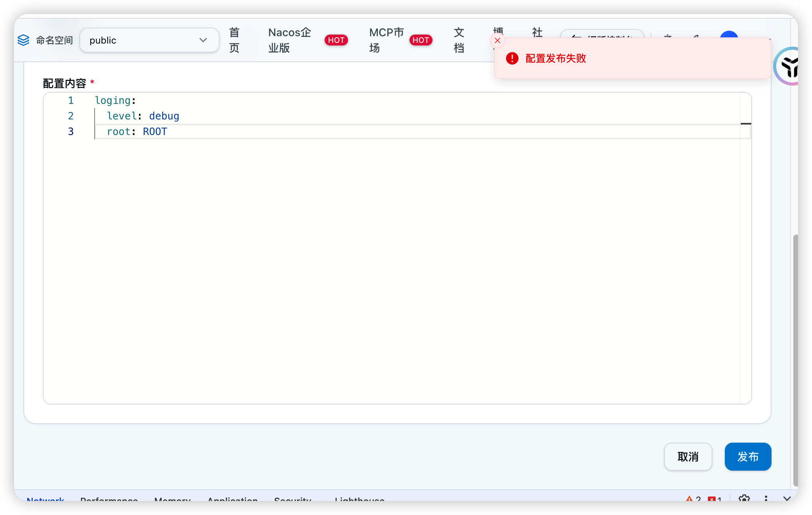Open Nacos企业版 navigation item
This screenshot has height=515, width=812.
tap(289, 40)
